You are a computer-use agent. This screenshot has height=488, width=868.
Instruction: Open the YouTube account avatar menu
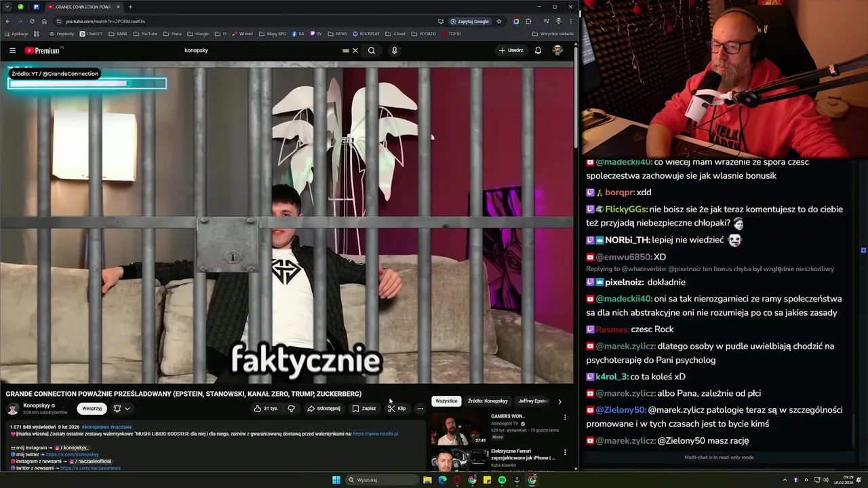557,50
